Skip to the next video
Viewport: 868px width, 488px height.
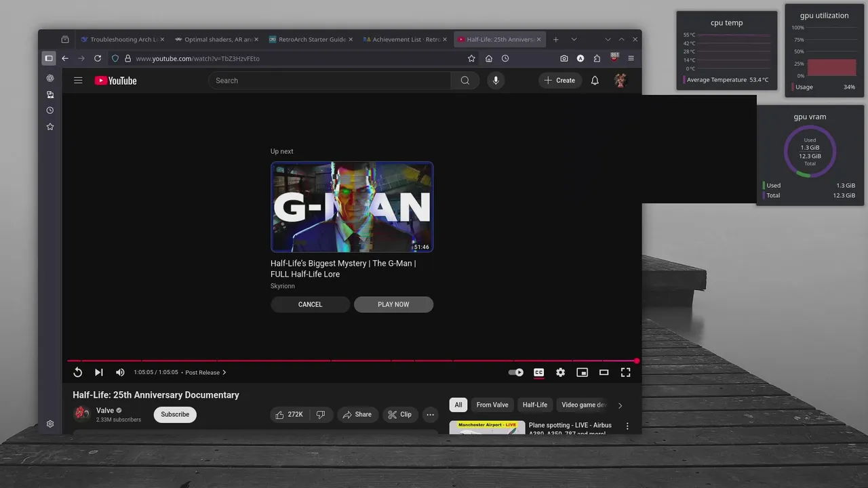pyautogui.click(x=99, y=372)
